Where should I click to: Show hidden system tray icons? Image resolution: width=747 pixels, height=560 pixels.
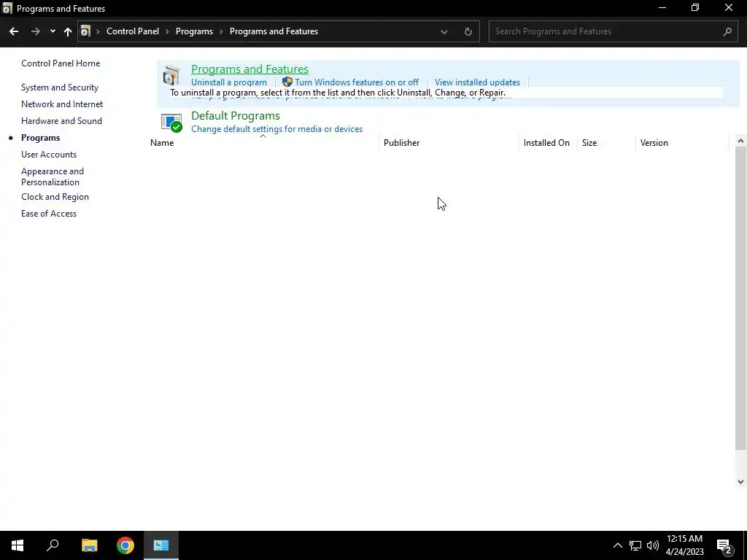pos(617,545)
